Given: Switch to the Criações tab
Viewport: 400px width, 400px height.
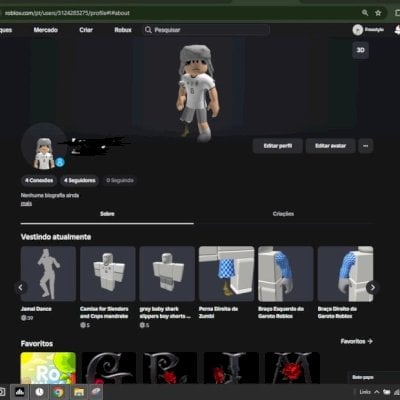Looking at the screenshot, I should (283, 214).
